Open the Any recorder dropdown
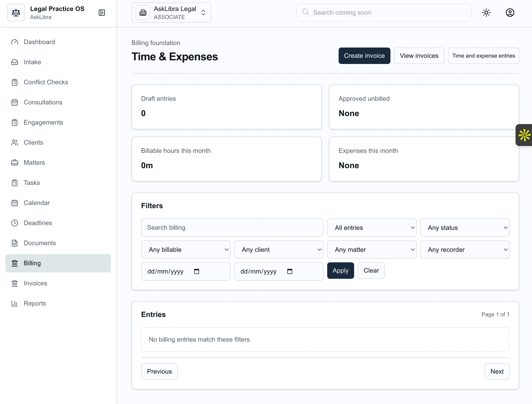Screen dimensions: 532x404 [465, 250]
